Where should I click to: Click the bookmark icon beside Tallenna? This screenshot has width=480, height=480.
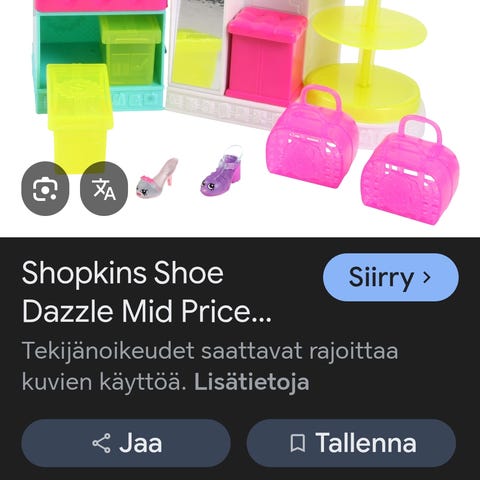pyautogui.click(x=297, y=443)
